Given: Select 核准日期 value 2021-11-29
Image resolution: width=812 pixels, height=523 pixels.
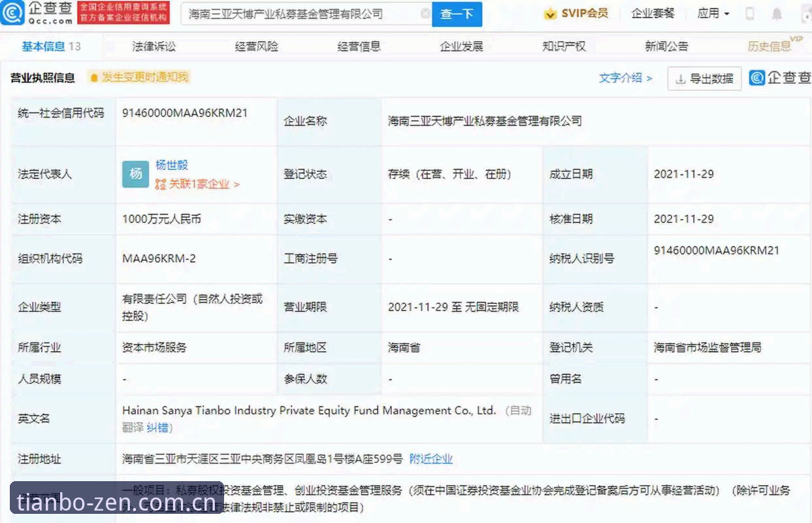Looking at the screenshot, I should (x=684, y=219).
